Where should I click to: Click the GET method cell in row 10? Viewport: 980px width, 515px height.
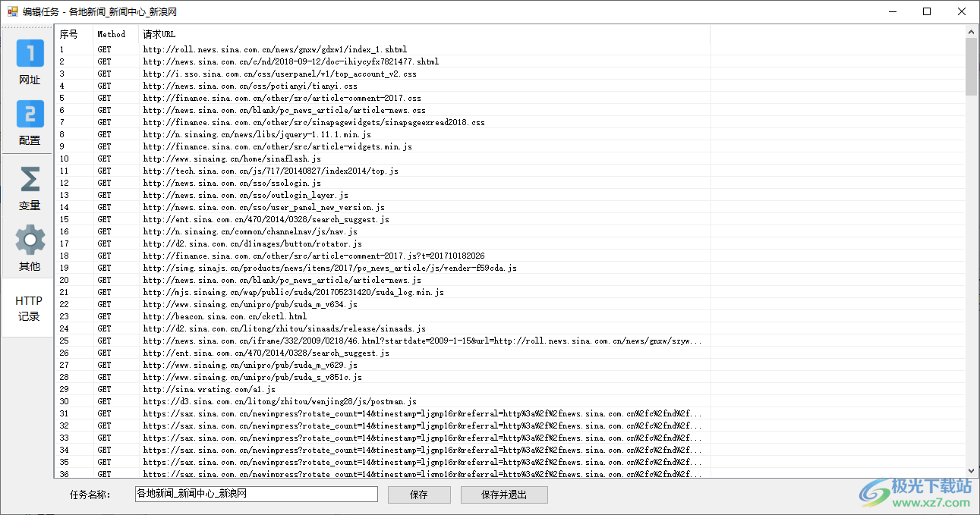pyautogui.click(x=104, y=159)
